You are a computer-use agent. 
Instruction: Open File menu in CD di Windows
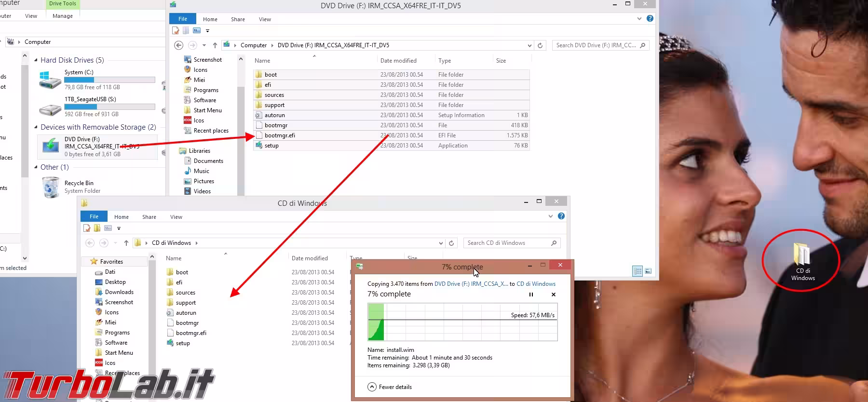tap(94, 217)
